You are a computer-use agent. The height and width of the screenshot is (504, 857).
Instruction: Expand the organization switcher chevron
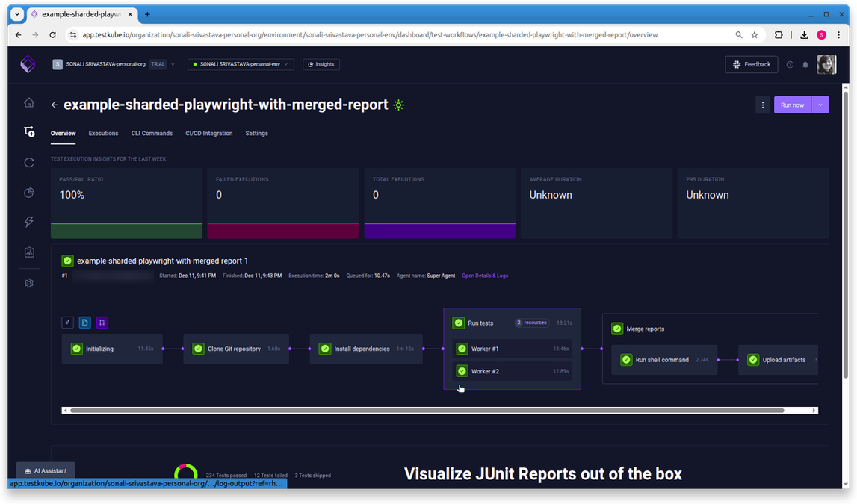pyautogui.click(x=173, y=64)
